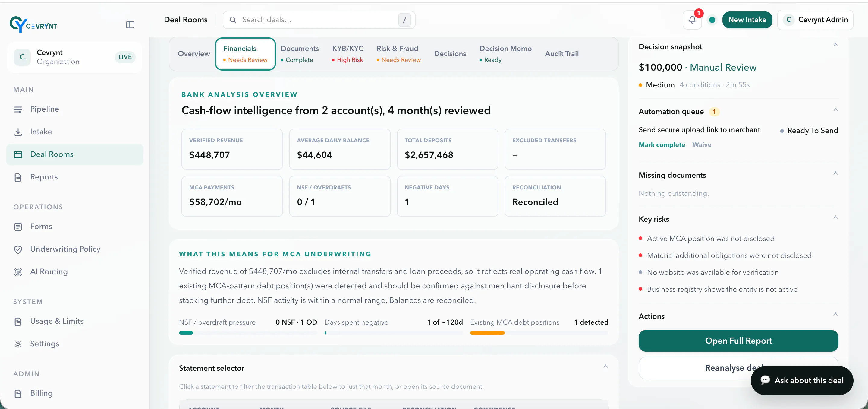Select the Cevrynt Organization LIVE card
The height and width of the screenshot is (409, 868).
(x=74, y=57)
